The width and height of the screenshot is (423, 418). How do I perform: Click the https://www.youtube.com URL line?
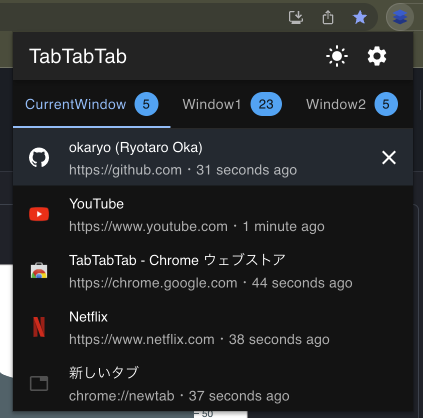[197, 227]
